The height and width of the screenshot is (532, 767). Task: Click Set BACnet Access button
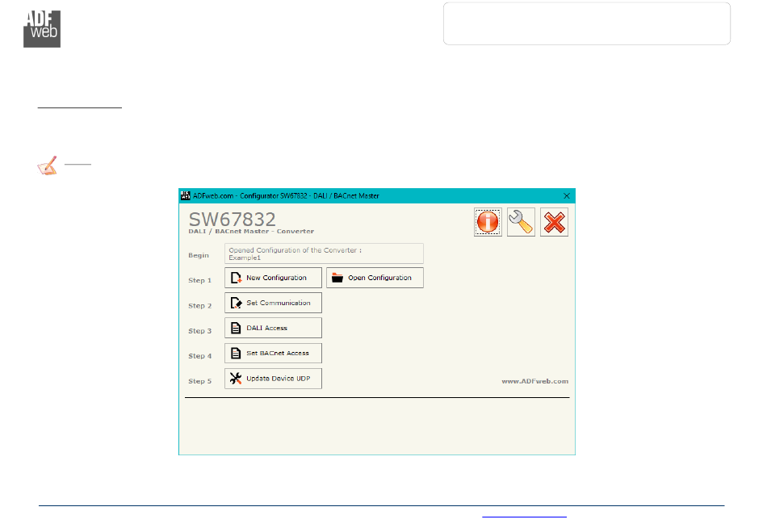(273, 353)
